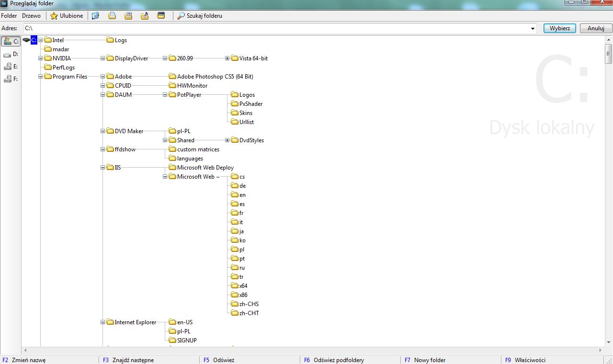Expand the DvdStyles folder node
The width and height of the screenshot is (613, 364).
coord(227,140)
